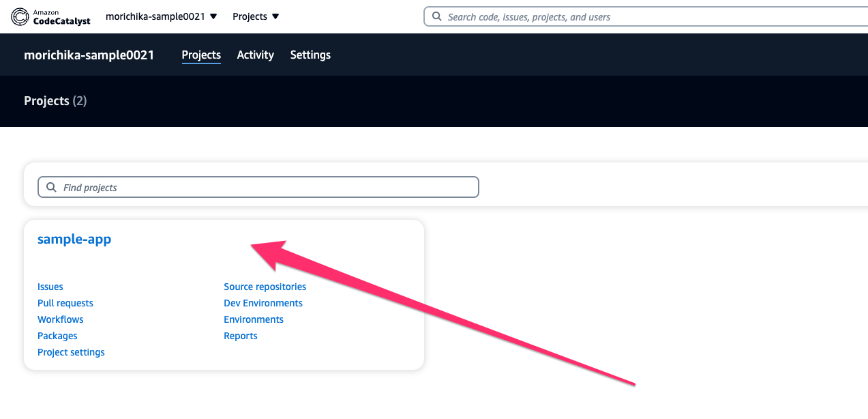Click the Amazon CodeCatalyst logo
The height and width of the screenshot is (419, 868).
tap(50, 16)
